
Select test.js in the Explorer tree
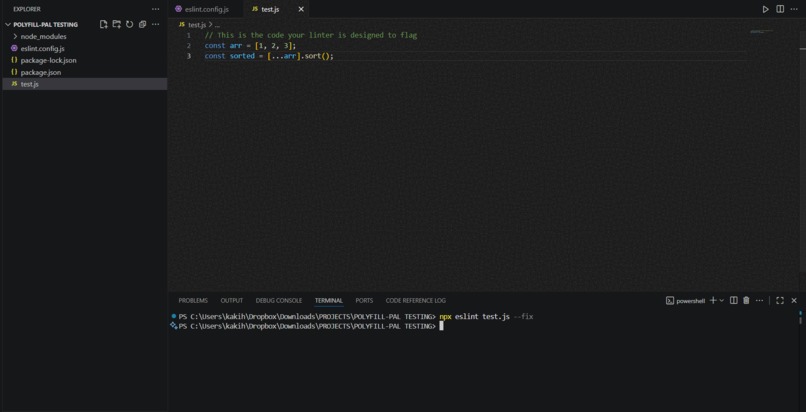point(84,84)
